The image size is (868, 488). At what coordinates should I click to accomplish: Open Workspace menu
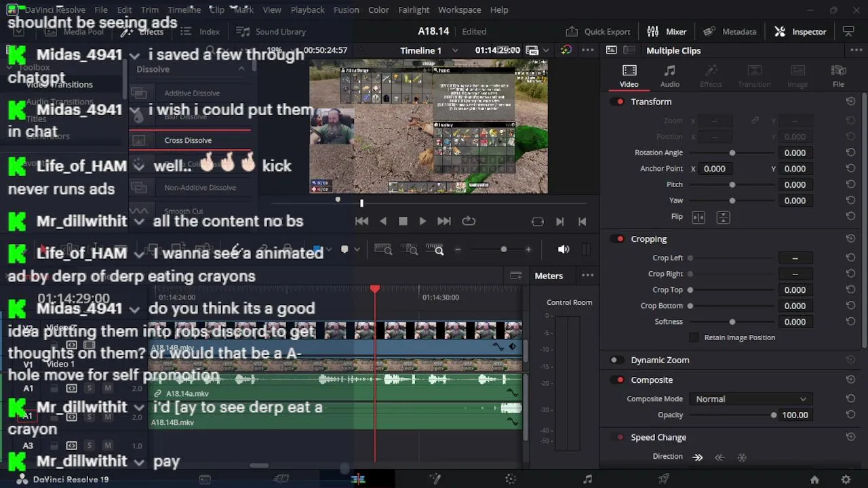point(459,9)
